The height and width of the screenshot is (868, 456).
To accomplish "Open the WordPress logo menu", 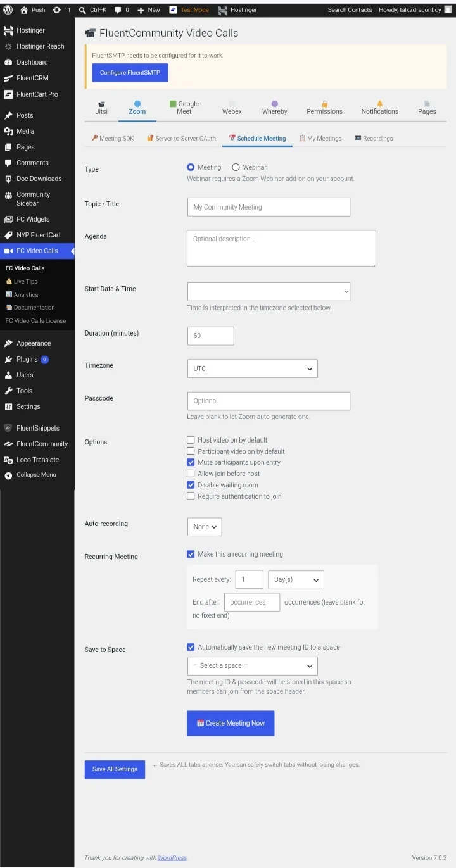I will click(8, 10).
